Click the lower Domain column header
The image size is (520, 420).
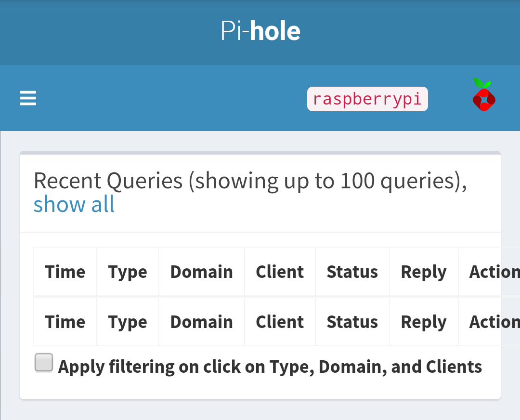[201, 321]
